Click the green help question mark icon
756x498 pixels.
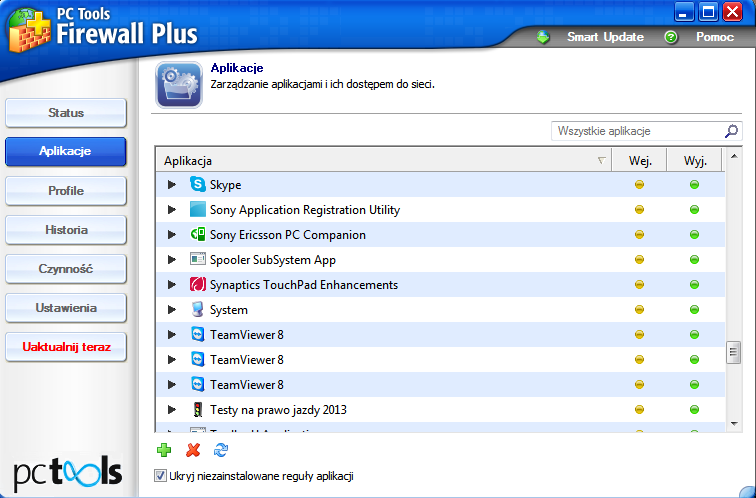[671, 37]
